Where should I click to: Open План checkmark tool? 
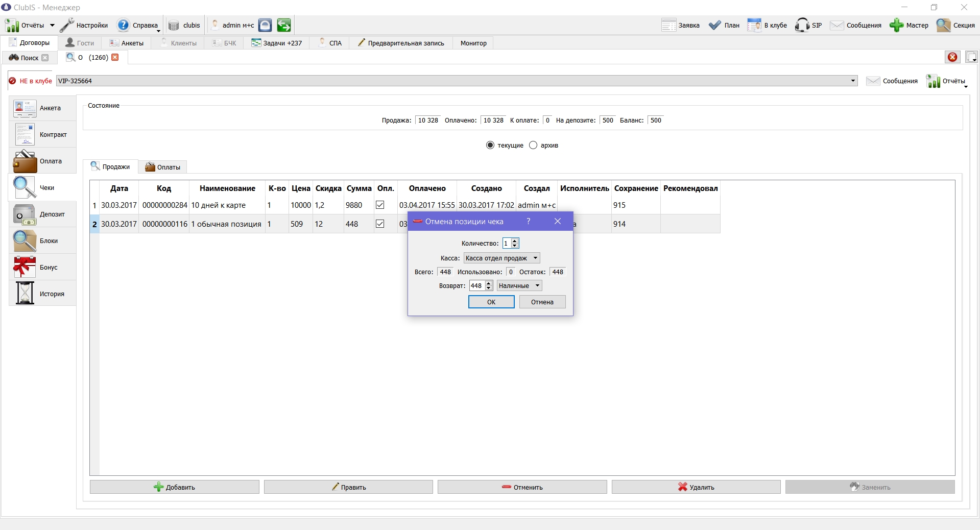click(x=724, y=25)
